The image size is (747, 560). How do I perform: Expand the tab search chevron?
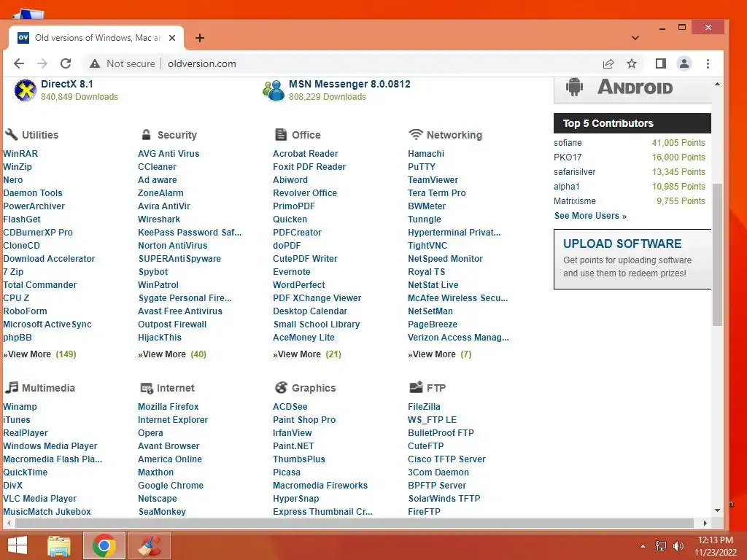click(635, 38)
